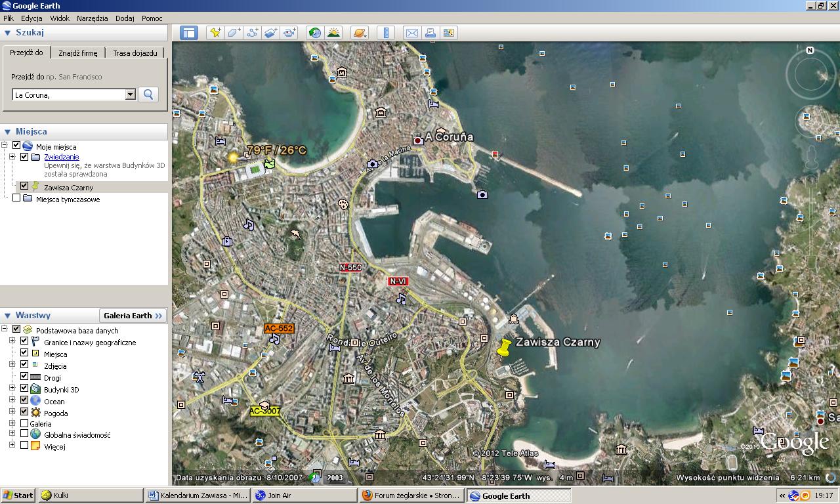Uncheck Moje miejsca checkbox
840x504 pixels.
point(16,146)
